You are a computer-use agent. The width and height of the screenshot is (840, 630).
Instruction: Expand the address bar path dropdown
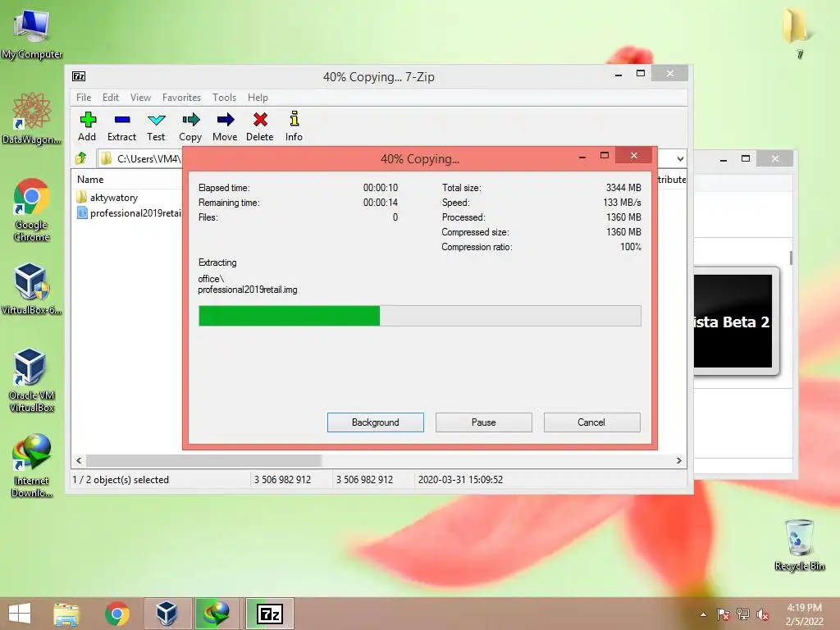point(680,158)
